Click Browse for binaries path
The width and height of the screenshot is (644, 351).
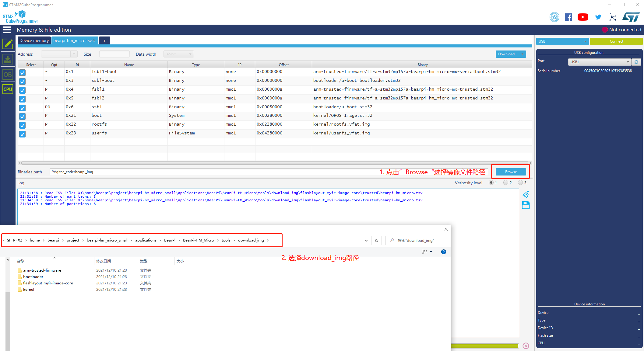pos(511,172)
